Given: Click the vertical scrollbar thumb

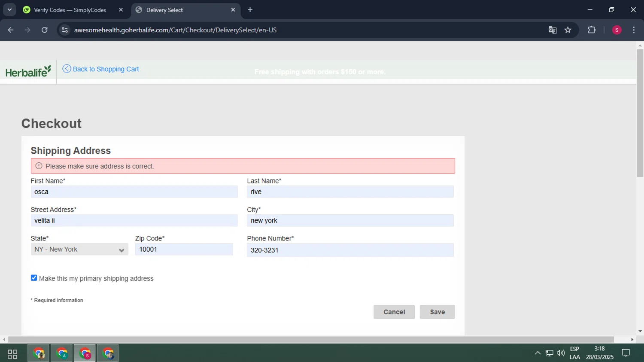Looking at the screenshot, I should point(640,113).
